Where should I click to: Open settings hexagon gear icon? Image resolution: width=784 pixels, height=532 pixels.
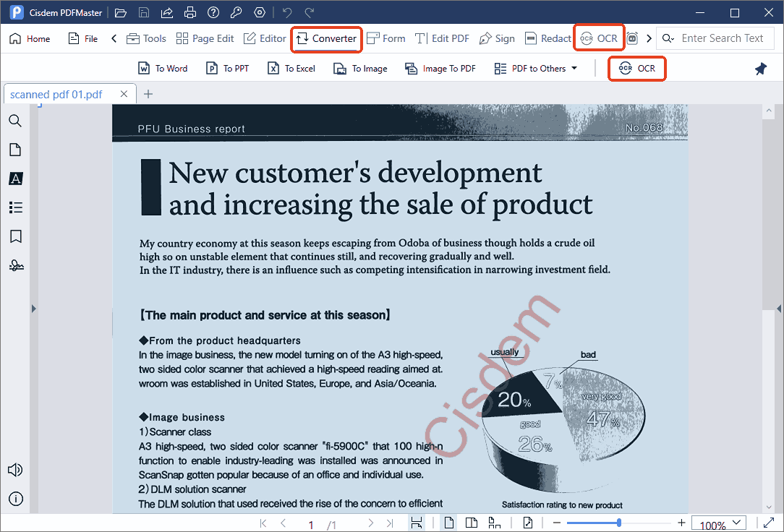(x=260, y=12)
